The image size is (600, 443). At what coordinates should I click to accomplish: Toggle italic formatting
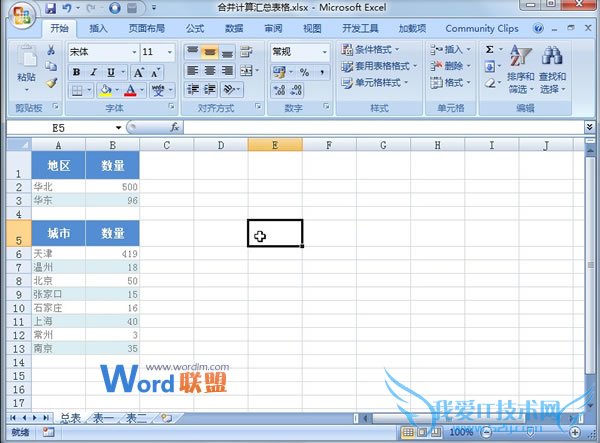[x=93, y=72]
